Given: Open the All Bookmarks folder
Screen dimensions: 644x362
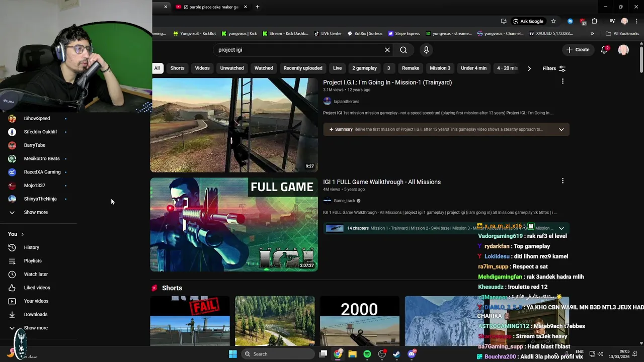Looking at the screenshot, I should point(622,34).
